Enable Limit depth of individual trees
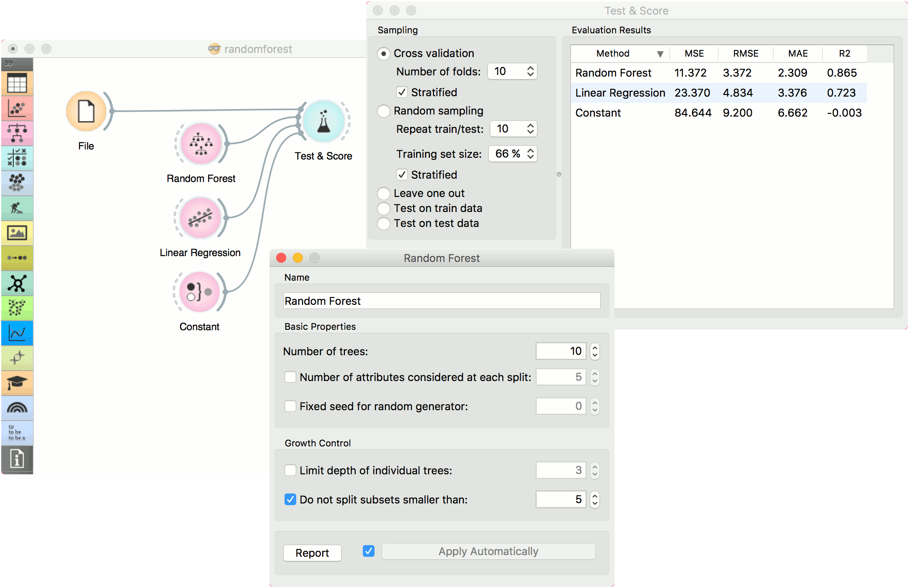Viewport: 909px width, 588px height. pos(290,471)
